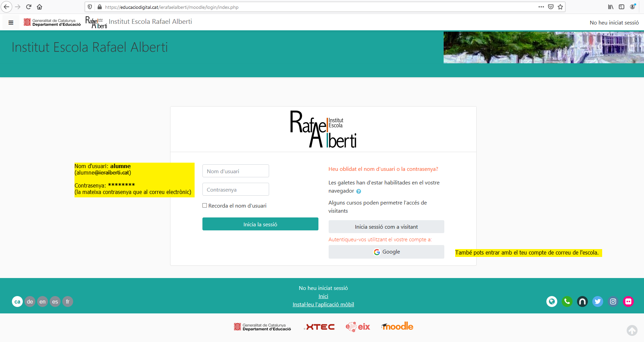Viewport: 644px width, 342px height.
Task: Save page to Pocket
Action: 551,7
